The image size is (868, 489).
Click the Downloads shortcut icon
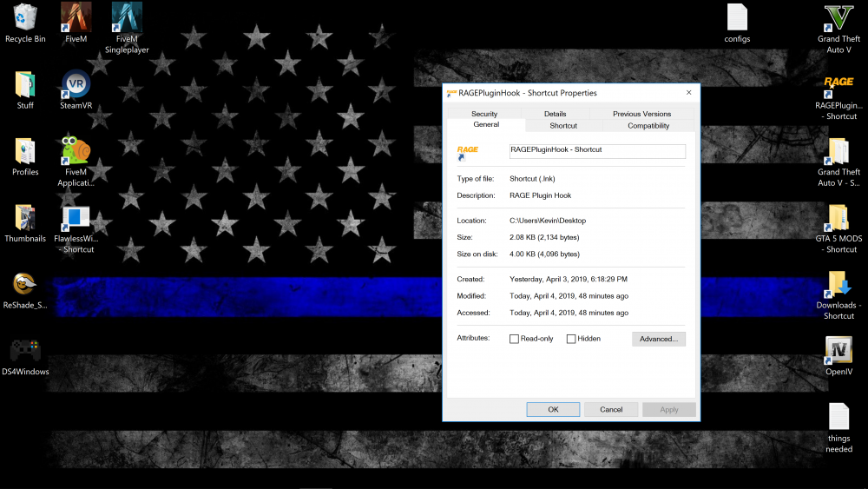point(838,283)
